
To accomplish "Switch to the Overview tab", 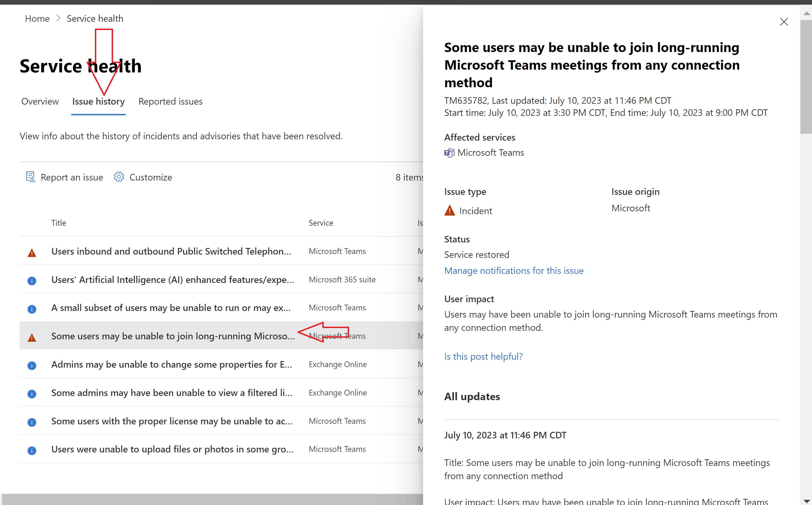I will click(40, 102).
